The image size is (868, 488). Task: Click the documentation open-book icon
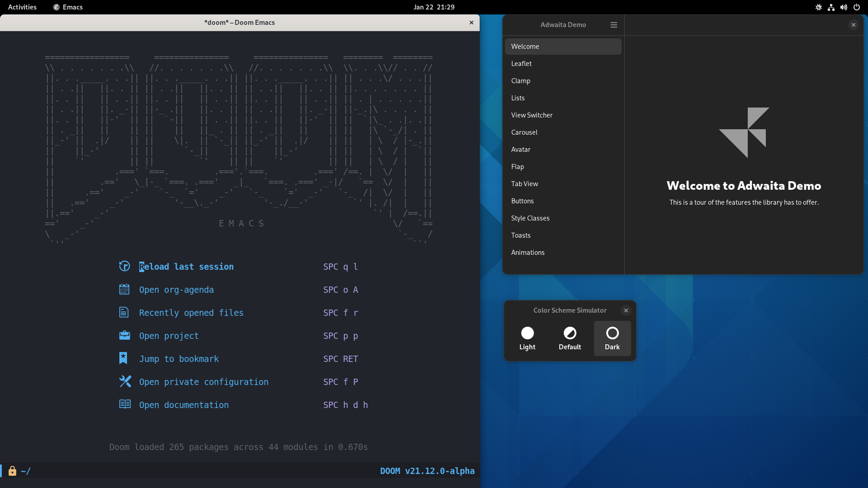tap(125, 404)
